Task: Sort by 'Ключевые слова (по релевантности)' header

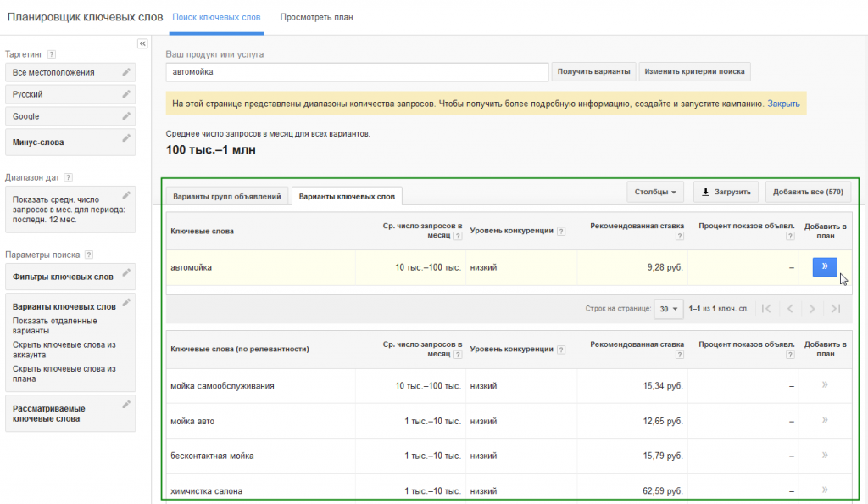Action: click(x=240, y=349)
